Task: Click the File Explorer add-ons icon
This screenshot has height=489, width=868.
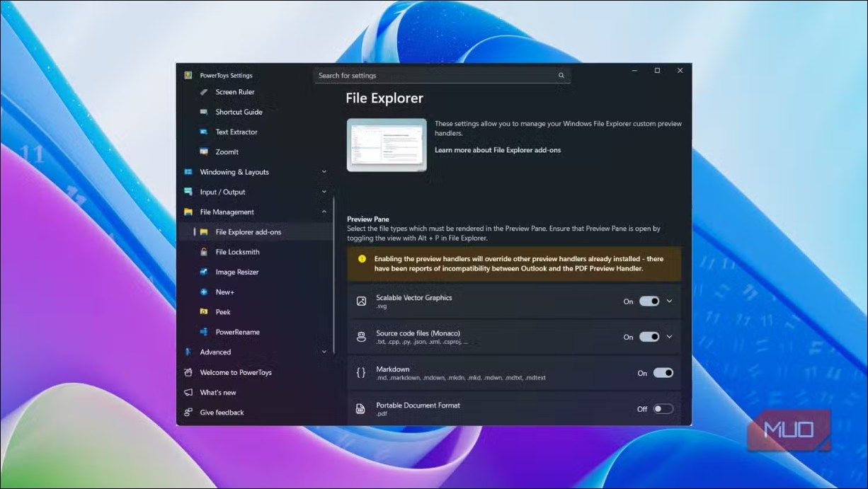Action: pyautogui.click(x=204, y=232)
